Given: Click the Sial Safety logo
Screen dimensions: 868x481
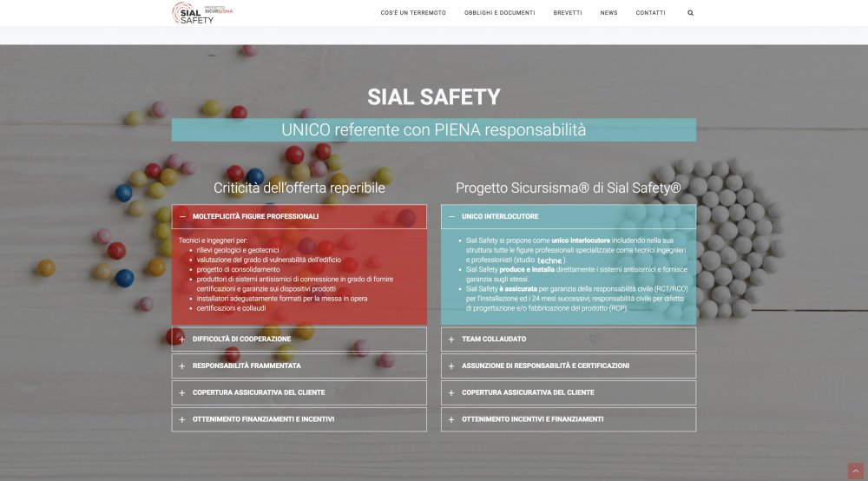Looking at the screenshot, I should coord(202,13).
